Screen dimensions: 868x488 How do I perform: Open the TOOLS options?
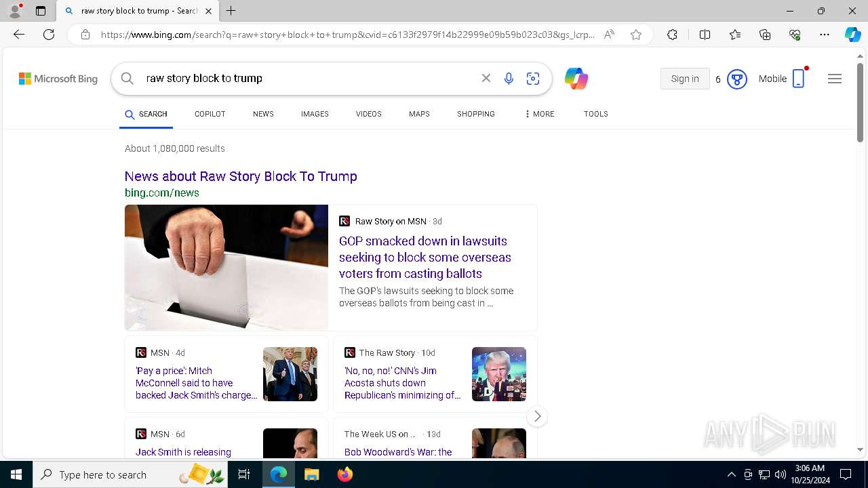coord(596,114)
